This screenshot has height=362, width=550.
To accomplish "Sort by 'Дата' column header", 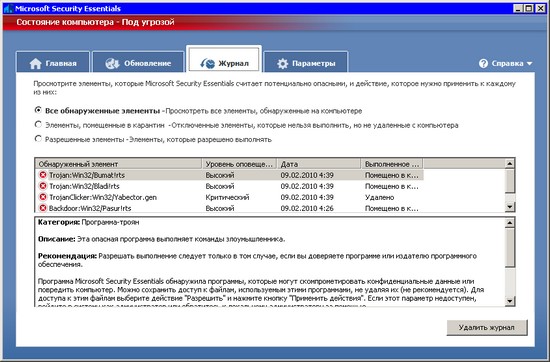I will pyautogui.click(x=319, y=164).
